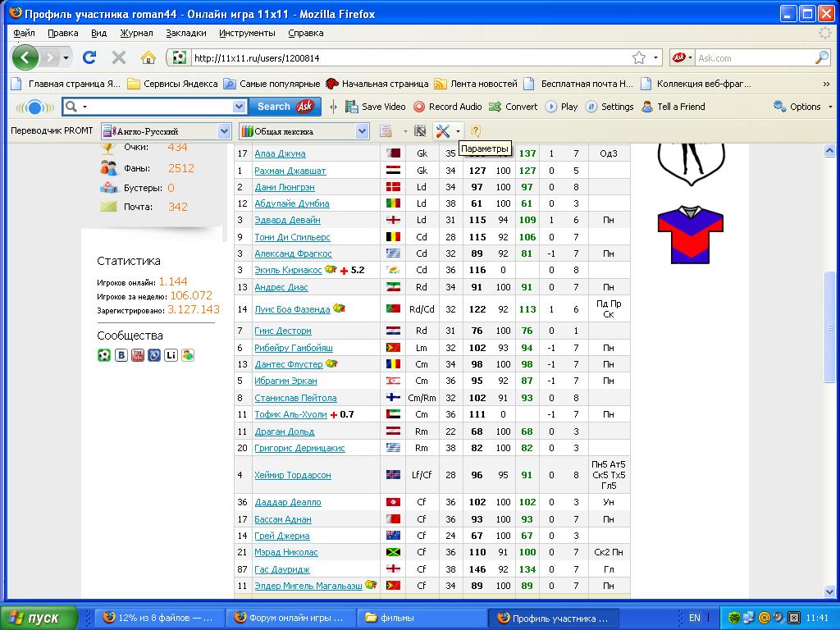Open the VKontakte community icon
This screenshot has width=840, height=630.
(121, 355)
